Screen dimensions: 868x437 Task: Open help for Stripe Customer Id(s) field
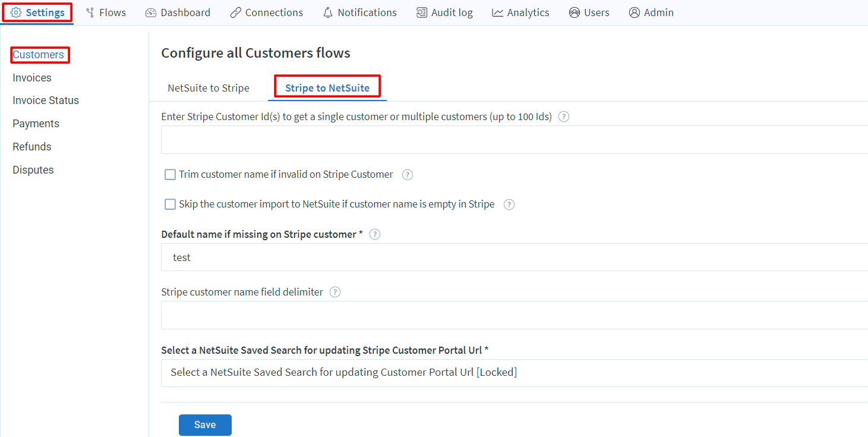[564, 117]
